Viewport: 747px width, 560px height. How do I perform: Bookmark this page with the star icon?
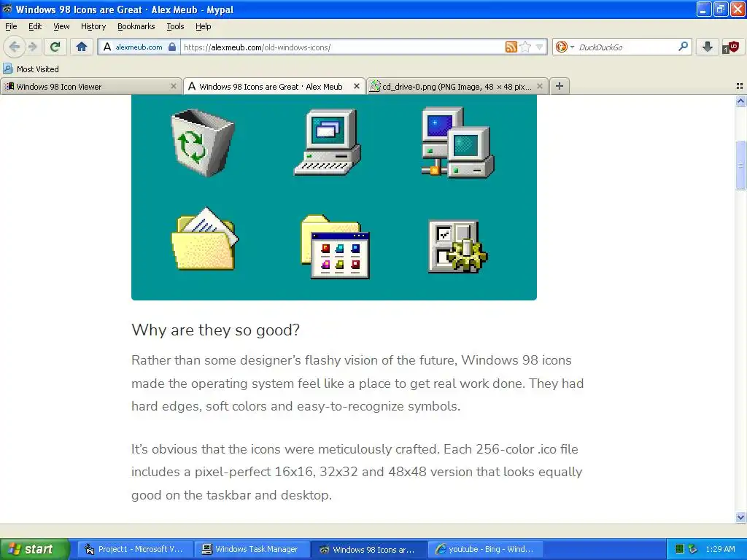point(525,47)
